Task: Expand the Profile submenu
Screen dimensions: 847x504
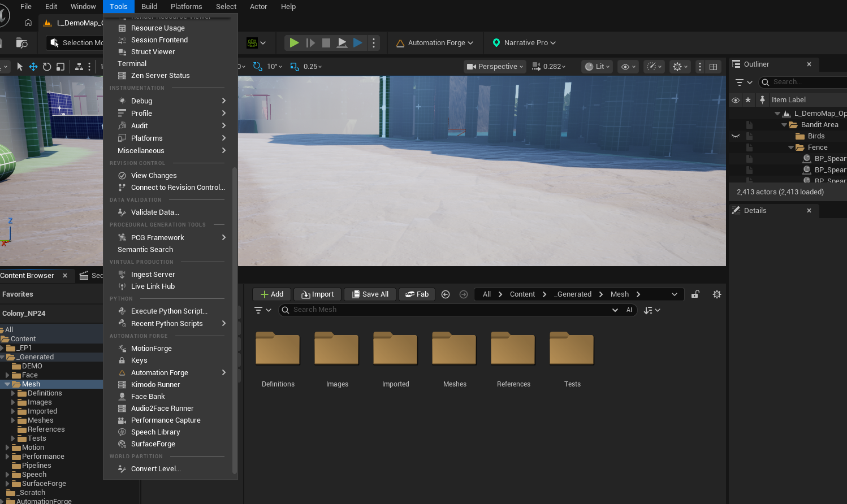Action: [x=170, y=113]
